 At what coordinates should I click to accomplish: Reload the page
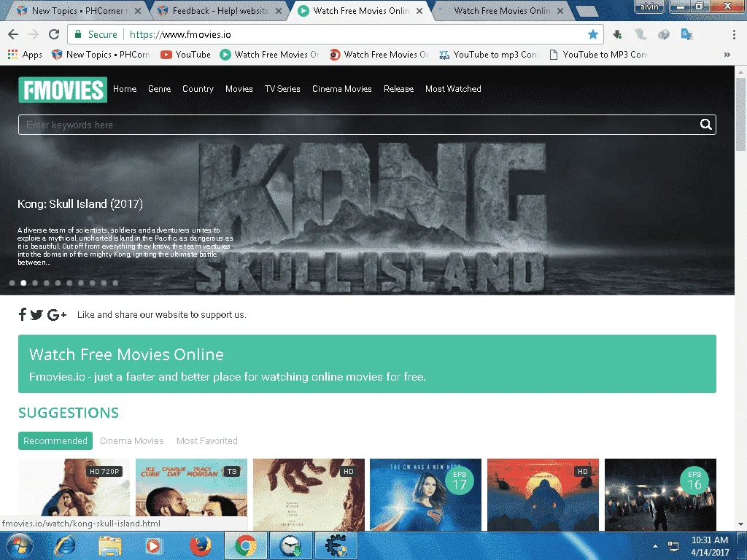(x=54, y=34)
